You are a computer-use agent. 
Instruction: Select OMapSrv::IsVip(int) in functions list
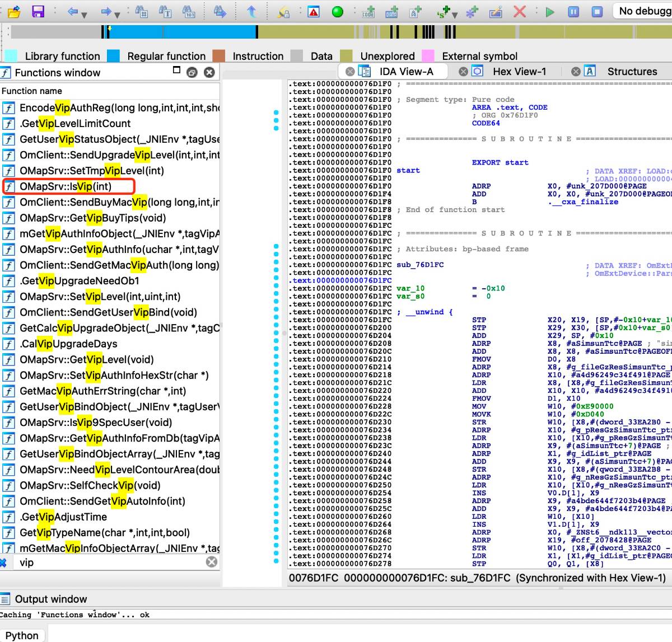(x=66, y=186)
